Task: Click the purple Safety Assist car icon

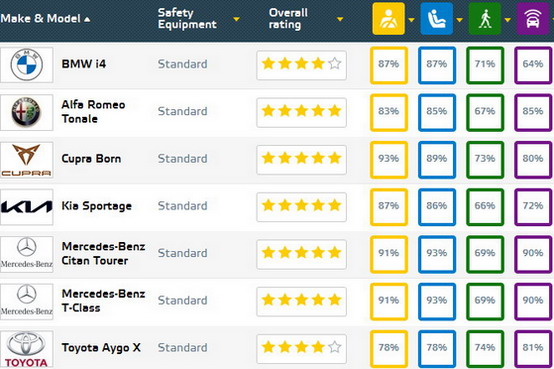Action: [533, 19]
